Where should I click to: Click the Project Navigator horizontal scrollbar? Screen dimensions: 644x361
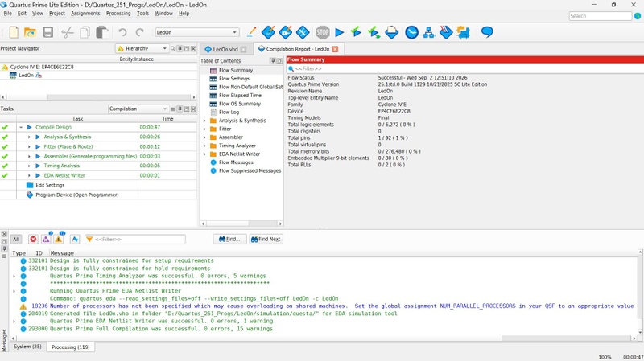click(x=98, y=97)
